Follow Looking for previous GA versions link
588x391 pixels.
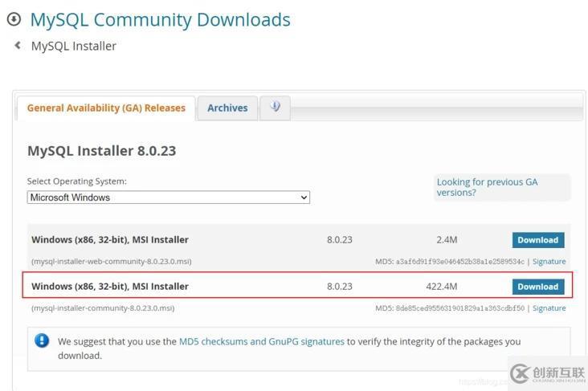487,187
